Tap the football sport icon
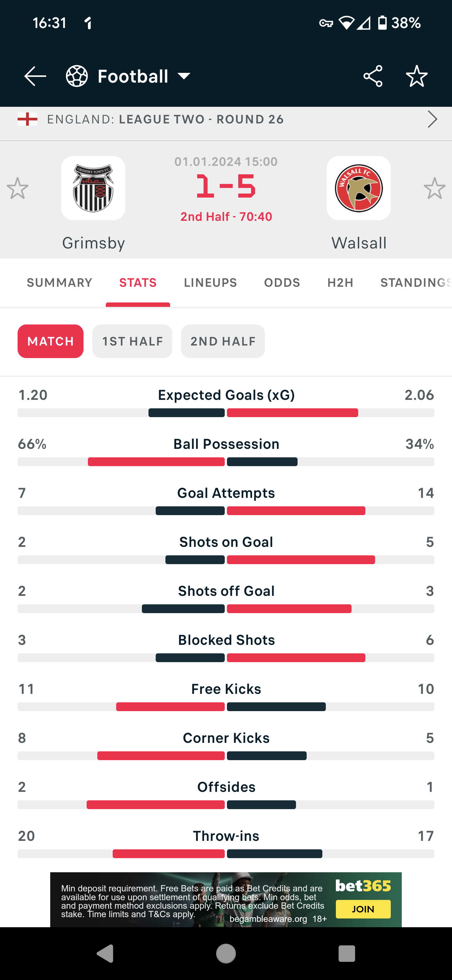 tap(77, 76)
